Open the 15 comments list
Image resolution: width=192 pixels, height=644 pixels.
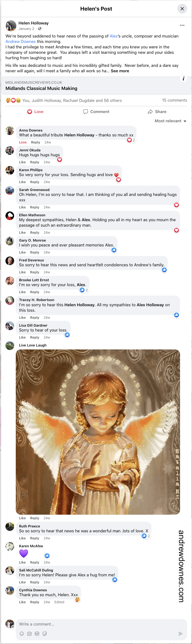174,100
